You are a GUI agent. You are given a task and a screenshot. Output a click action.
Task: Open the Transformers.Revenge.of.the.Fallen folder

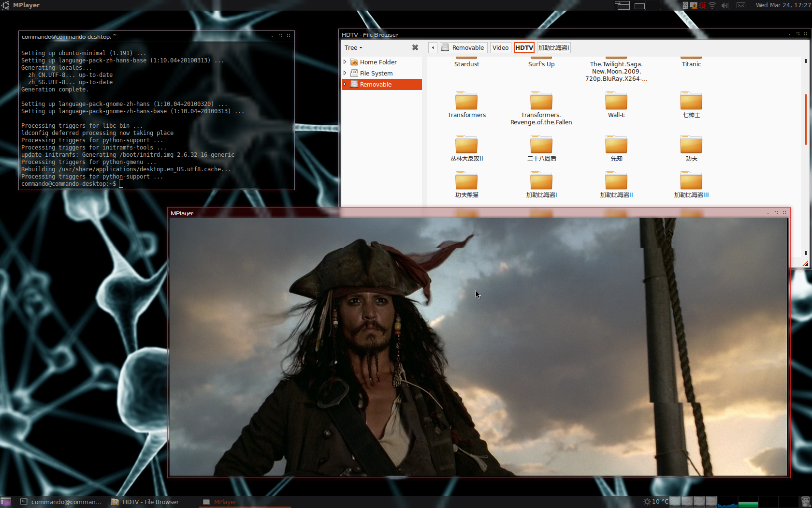[x=541, y=108]
